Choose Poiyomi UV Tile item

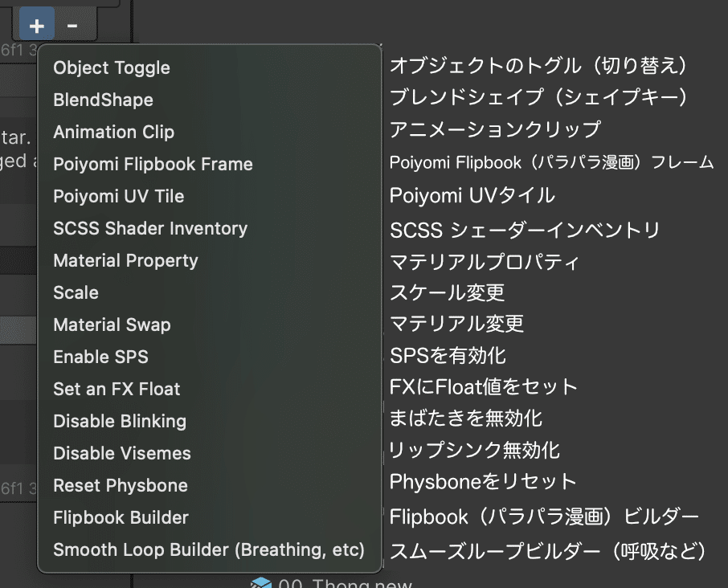pyautogui.click(x=118, y=196)
